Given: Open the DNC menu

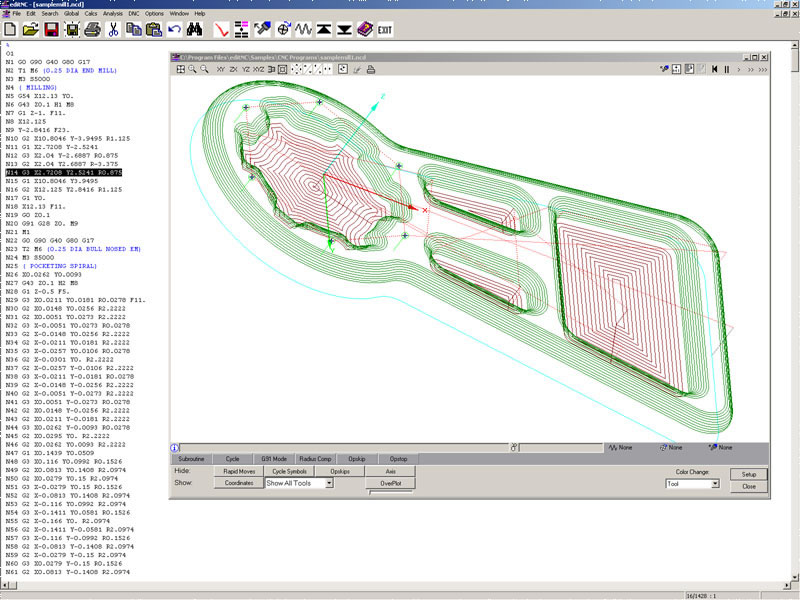Looking at the screenshot, I should [134, 14].
